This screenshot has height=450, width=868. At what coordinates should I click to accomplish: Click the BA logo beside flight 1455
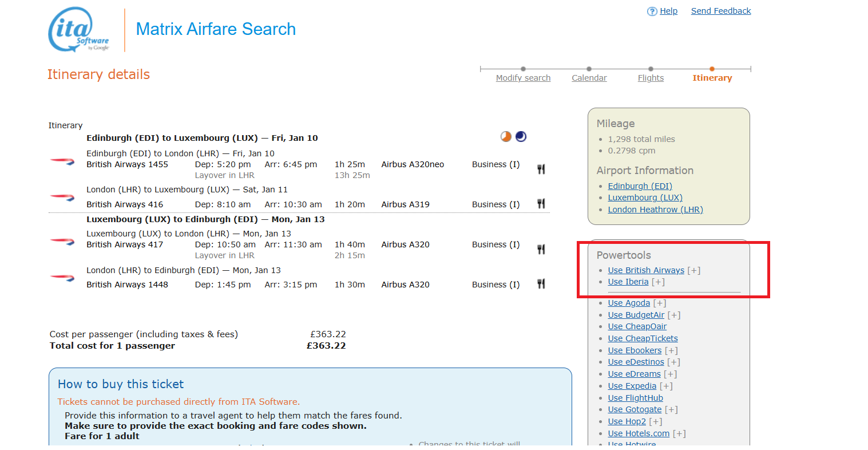62,162
